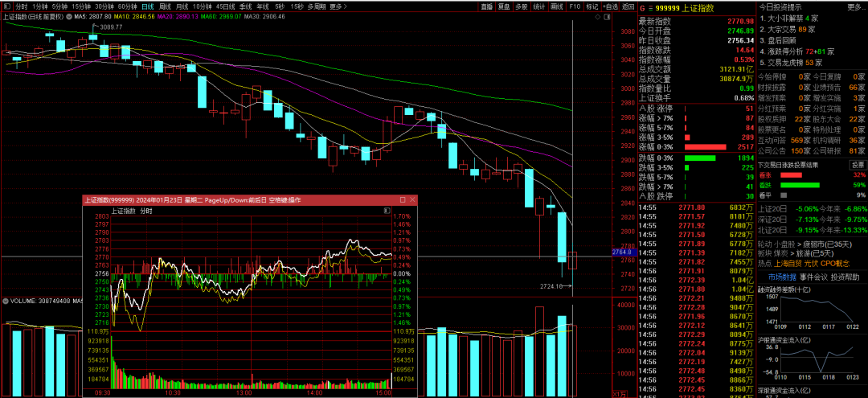Image resolution: width=868 pixels, height=398 pixels.
Task: Click the 复盘 replay button
Action: tap(504, 6)
